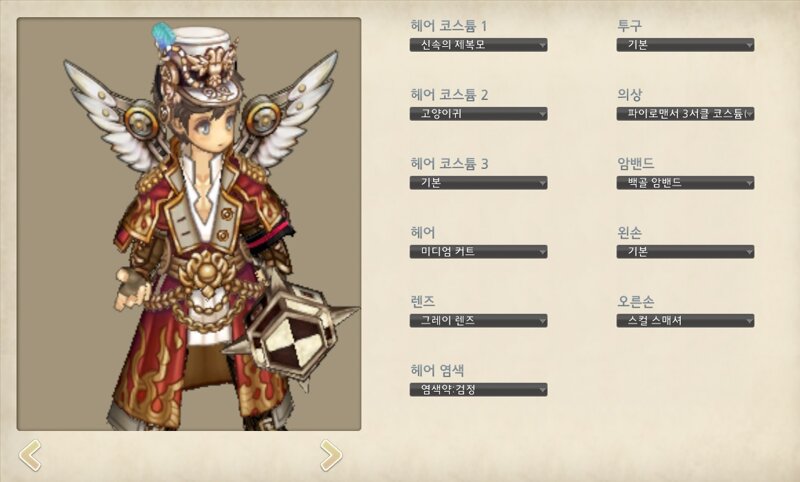The height and width of the screenshot is (482, 800).
Task: Open the 렌즈 그레이 렌즈 dropdown
Action: (x=479, y=320)
